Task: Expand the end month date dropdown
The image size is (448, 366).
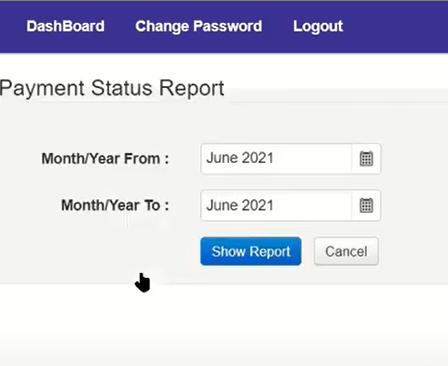Action: (366, 205)
